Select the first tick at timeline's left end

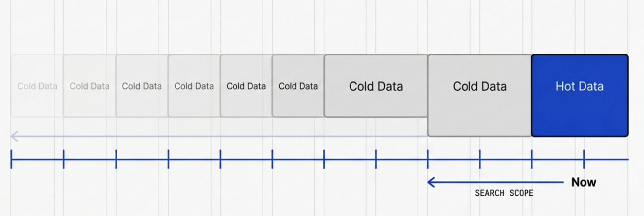tap(11, 159)
